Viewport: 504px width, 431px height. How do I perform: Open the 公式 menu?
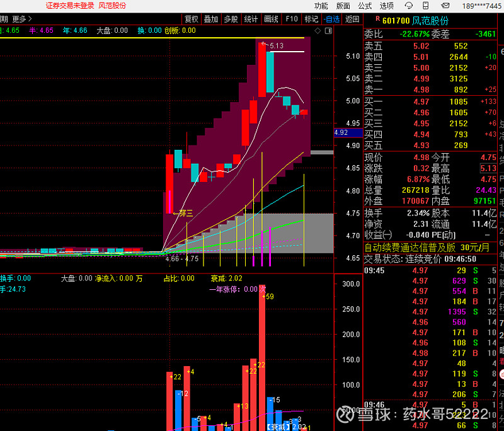365,6
